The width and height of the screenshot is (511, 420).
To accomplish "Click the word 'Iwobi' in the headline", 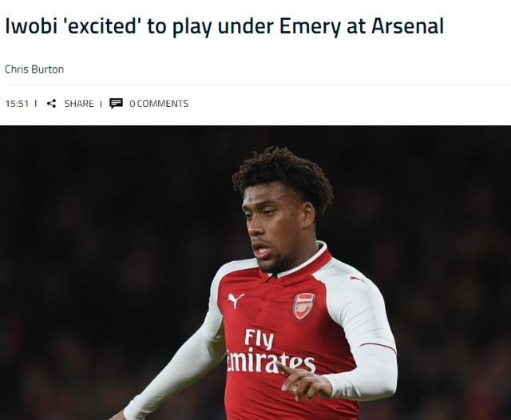I will coord(31,26).
